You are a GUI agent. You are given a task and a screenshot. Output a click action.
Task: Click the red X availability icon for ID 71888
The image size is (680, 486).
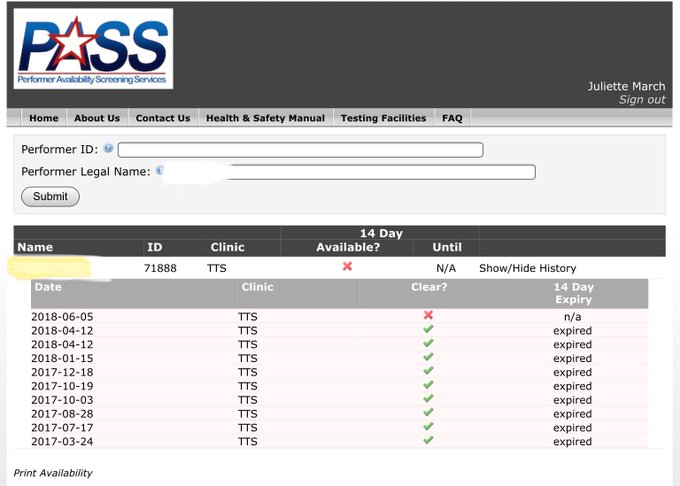(x=347, y=267)
